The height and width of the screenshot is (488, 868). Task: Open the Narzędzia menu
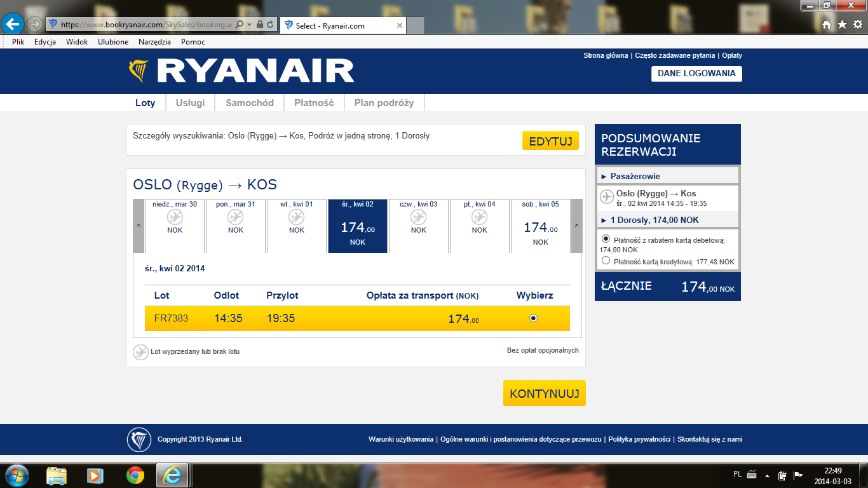tap(154, 42)
